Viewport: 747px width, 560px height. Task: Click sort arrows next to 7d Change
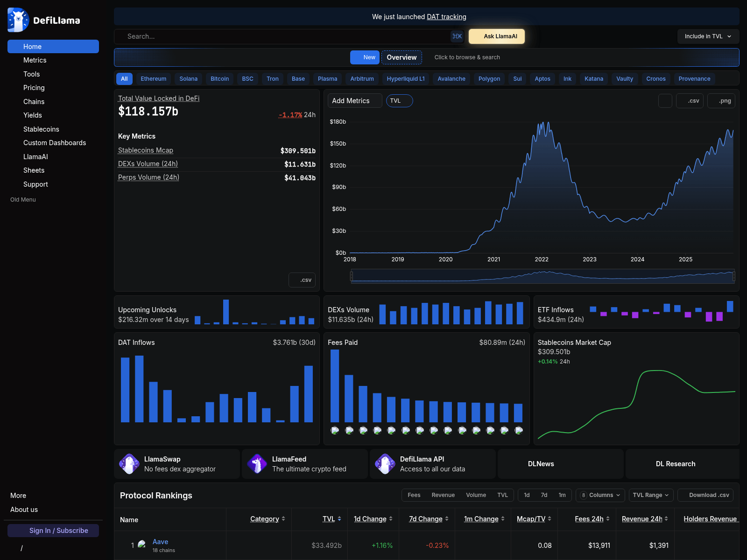pos(447,519)
